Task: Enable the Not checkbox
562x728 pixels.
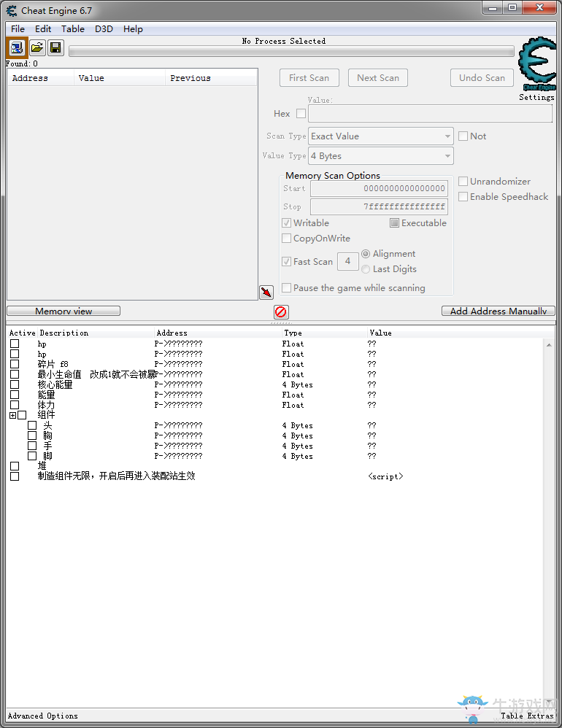Action: 463,136
